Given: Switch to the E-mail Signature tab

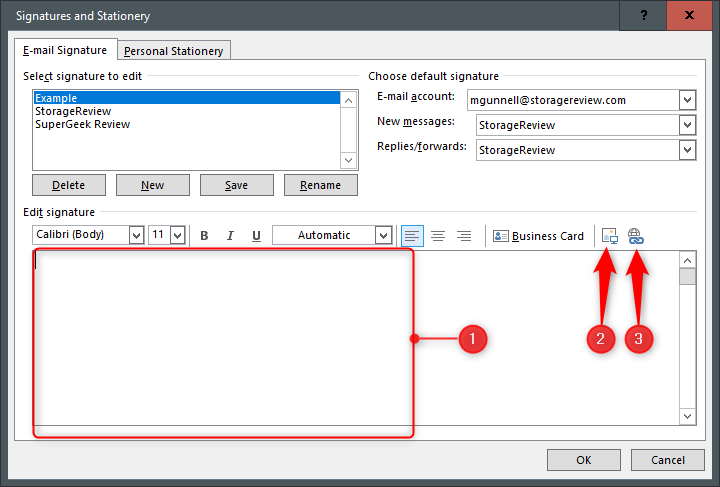Looking at the screenshot, I should tap(65, 50).
